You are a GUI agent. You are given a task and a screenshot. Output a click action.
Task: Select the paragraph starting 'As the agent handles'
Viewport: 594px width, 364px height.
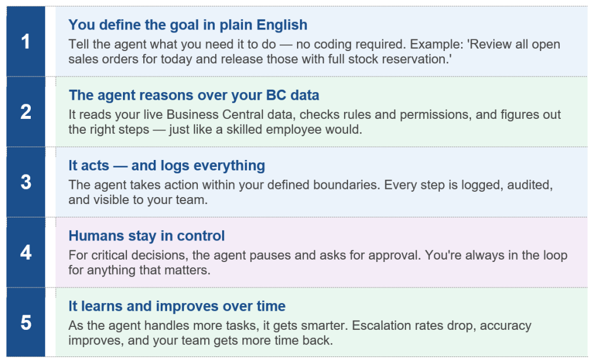click(x=299, y=333)
